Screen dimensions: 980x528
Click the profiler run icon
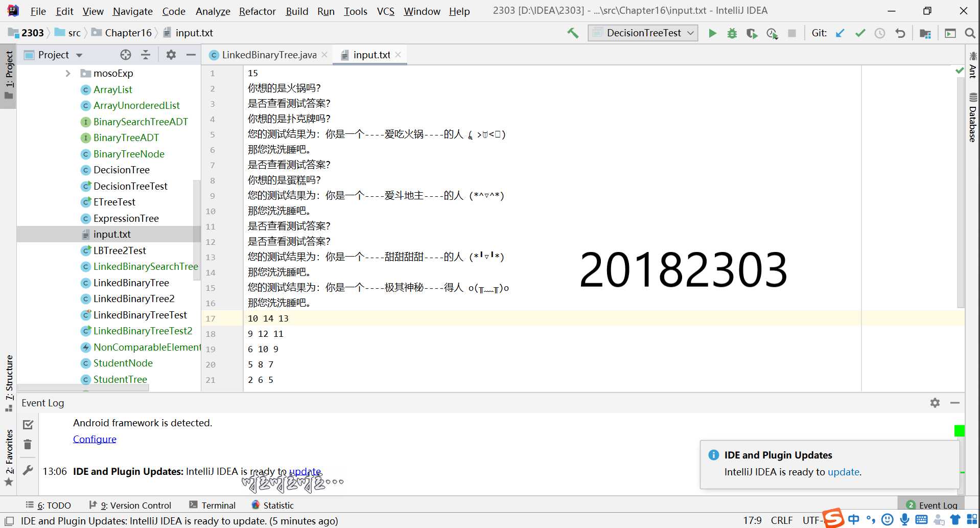pos(772,33)
